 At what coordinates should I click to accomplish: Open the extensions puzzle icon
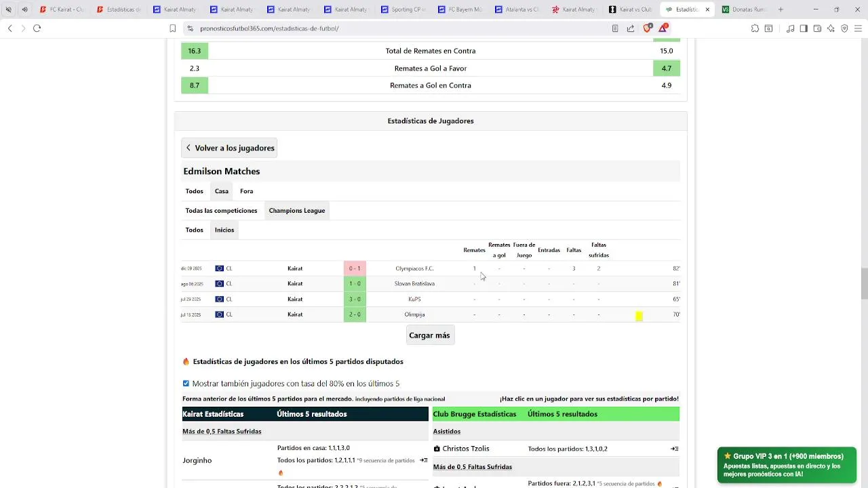[755, 28]
